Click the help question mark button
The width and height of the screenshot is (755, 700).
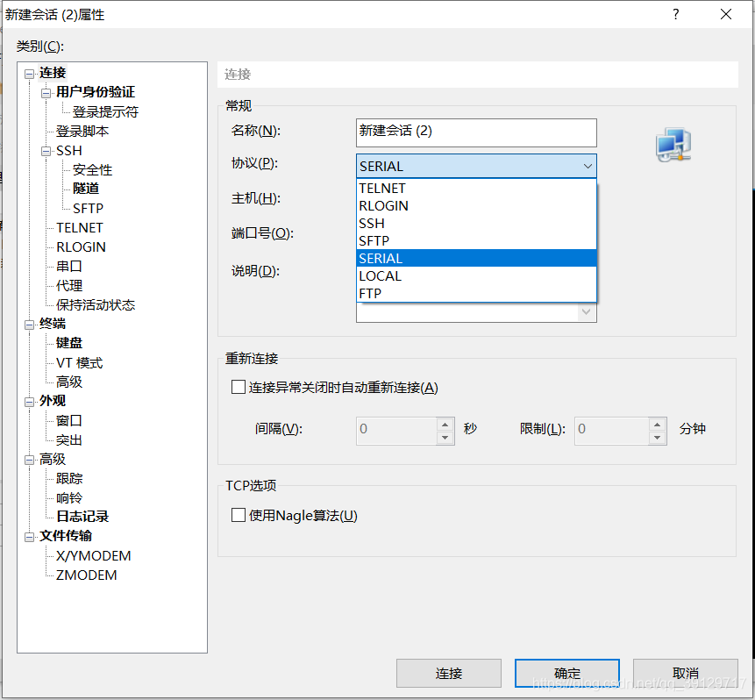675,15
